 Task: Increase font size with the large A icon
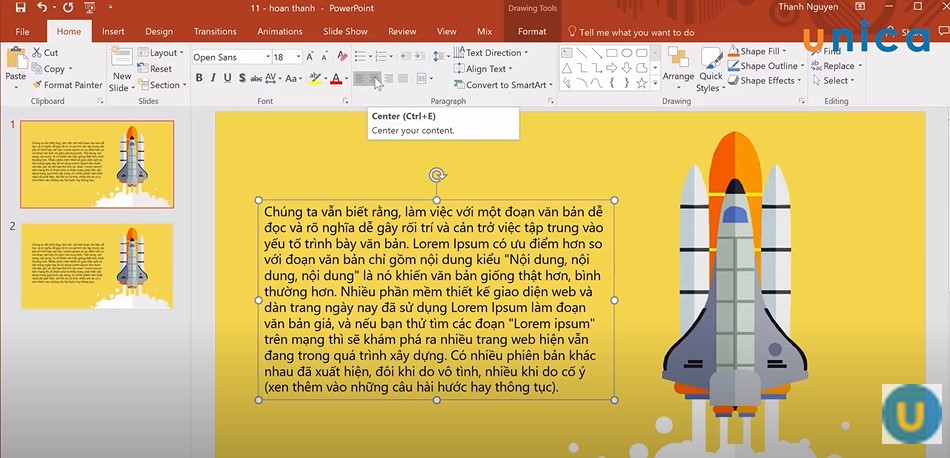click(x=310, y=57)
